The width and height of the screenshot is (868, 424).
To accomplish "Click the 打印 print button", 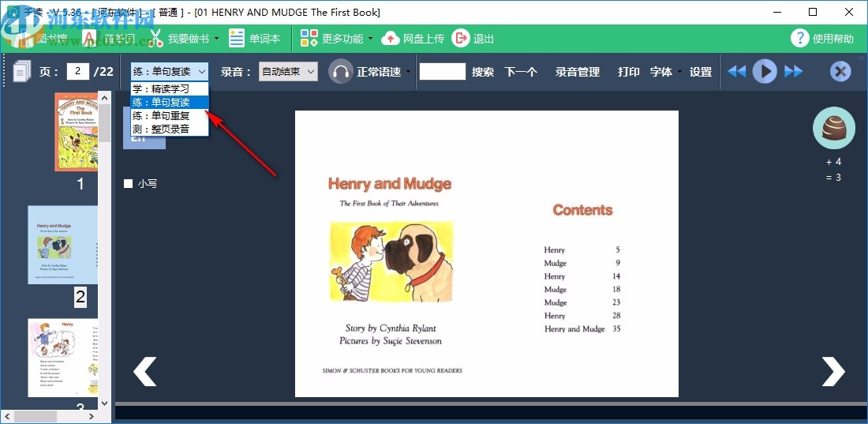I will click(x=628, y=72).
